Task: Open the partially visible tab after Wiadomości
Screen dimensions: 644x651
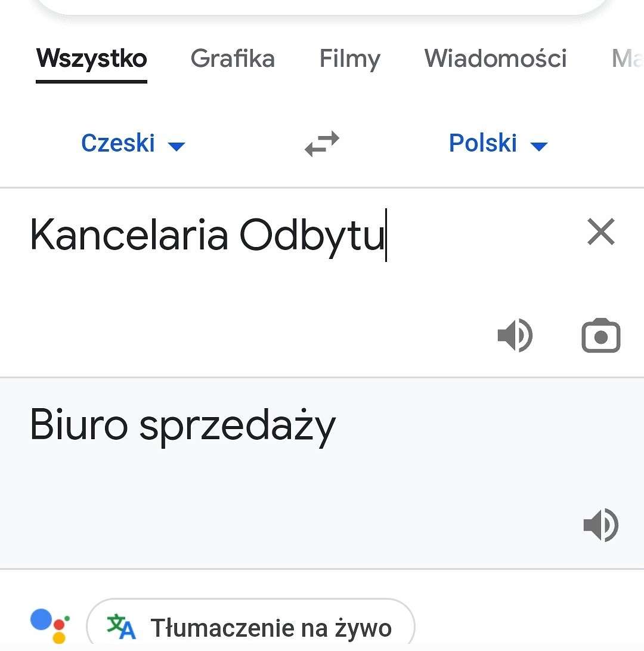Action: 627,58
